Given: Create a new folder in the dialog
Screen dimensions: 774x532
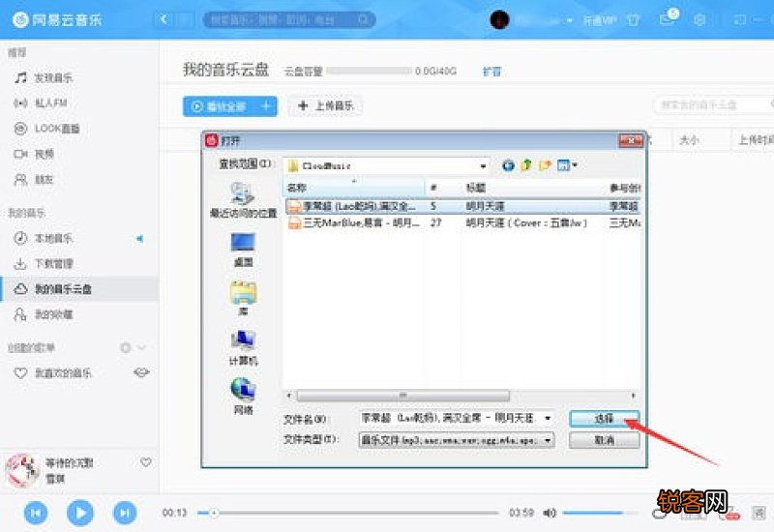Looking at the screenshot, I should 545,165.
